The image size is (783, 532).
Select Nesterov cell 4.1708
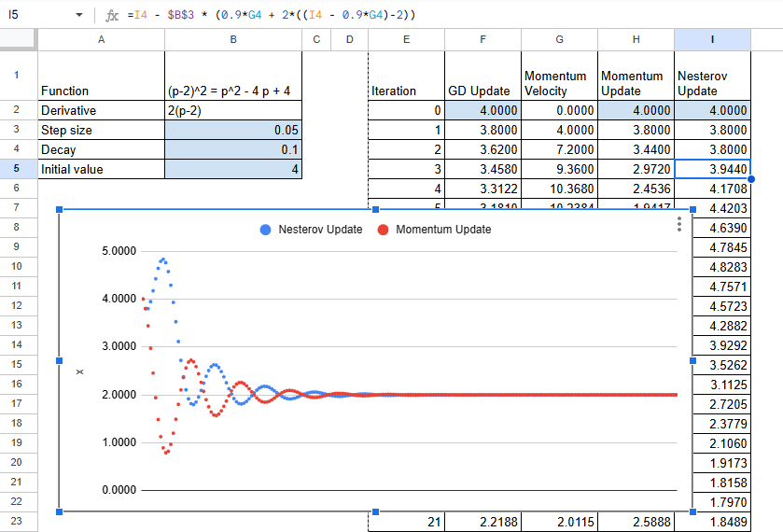point(713,189)
